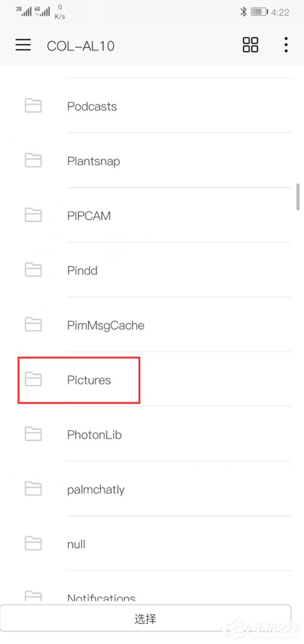Viewport: 304px width, 644px height.
Task: Tap the mobile signal strength indicator
Action: pyautogui.click(x=33, y=11)
